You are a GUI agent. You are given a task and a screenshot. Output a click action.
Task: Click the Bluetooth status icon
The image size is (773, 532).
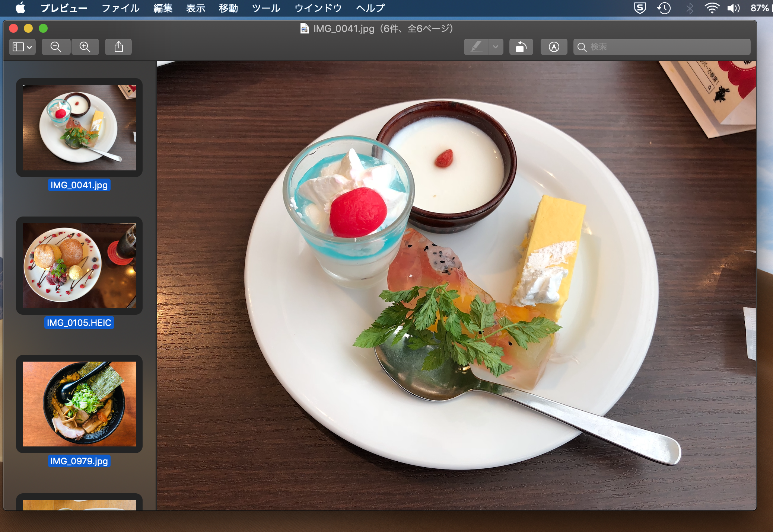pos(690,8)
